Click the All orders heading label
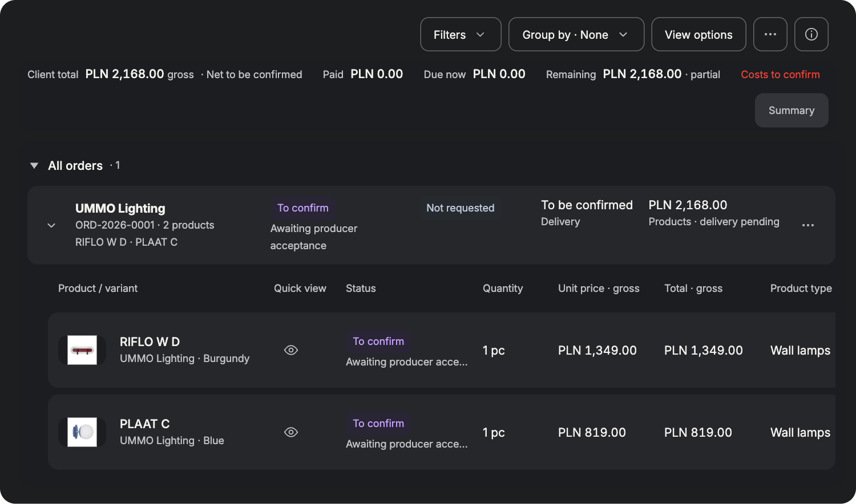 pos(75,166)
